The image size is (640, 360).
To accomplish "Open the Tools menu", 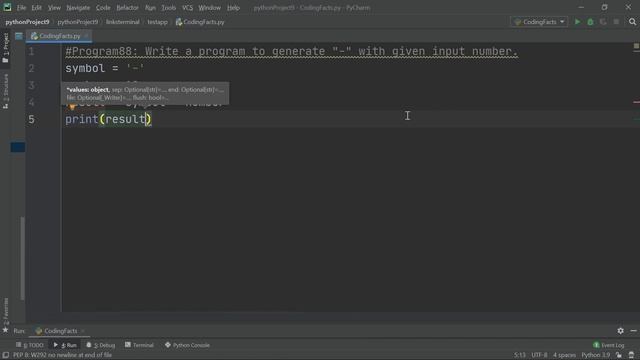I will (x=168, y=8).
